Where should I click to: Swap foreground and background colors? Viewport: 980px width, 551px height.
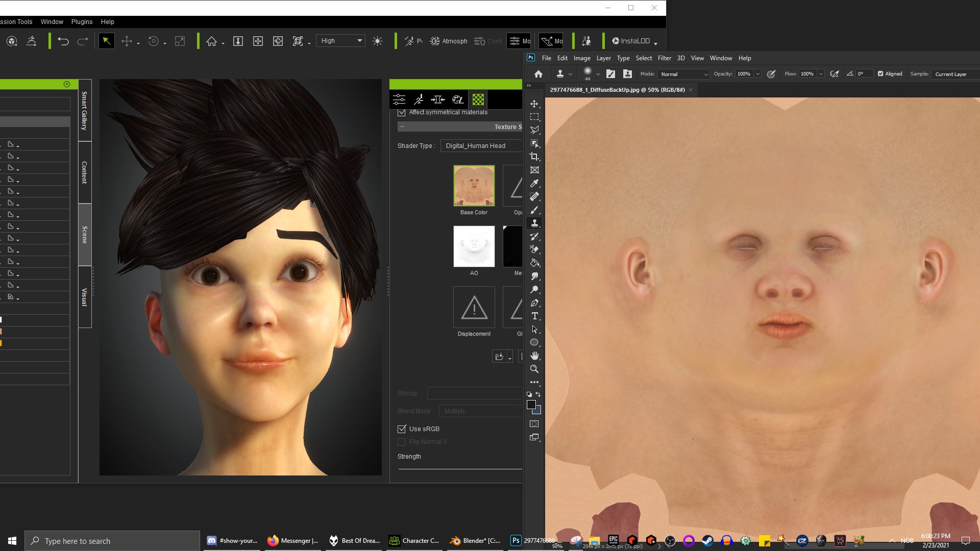coord(538,394)
